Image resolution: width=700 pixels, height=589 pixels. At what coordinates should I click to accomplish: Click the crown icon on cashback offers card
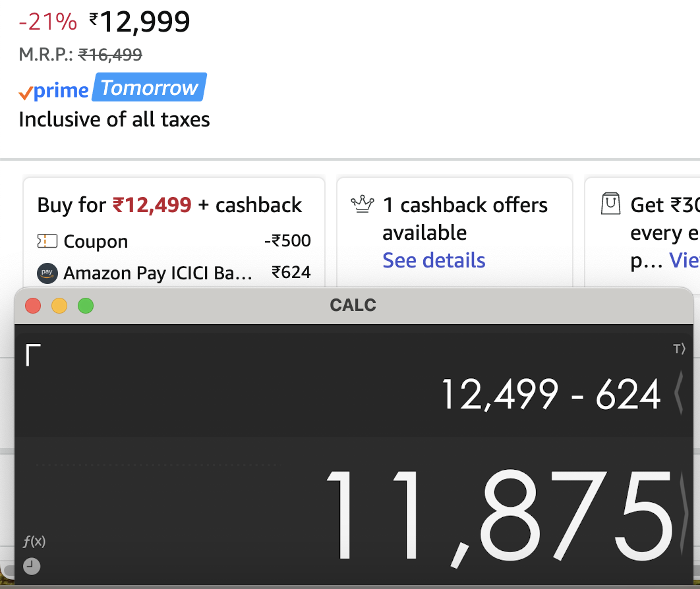pos(362,204)
